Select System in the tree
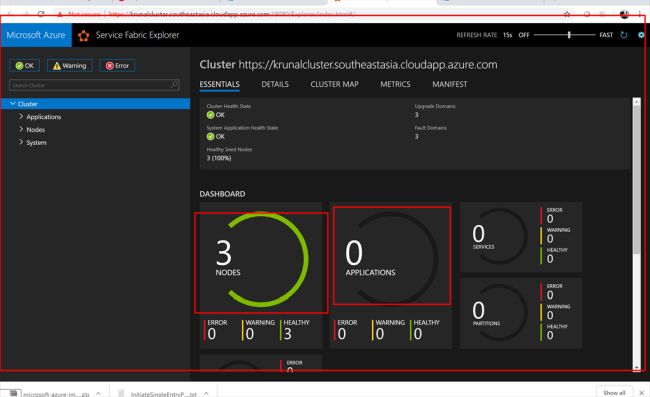 36,143
